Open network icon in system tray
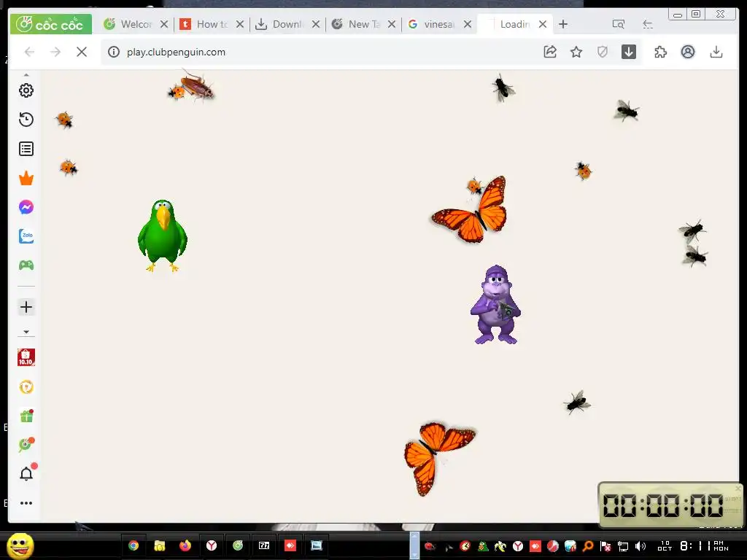 click(623, 546)
